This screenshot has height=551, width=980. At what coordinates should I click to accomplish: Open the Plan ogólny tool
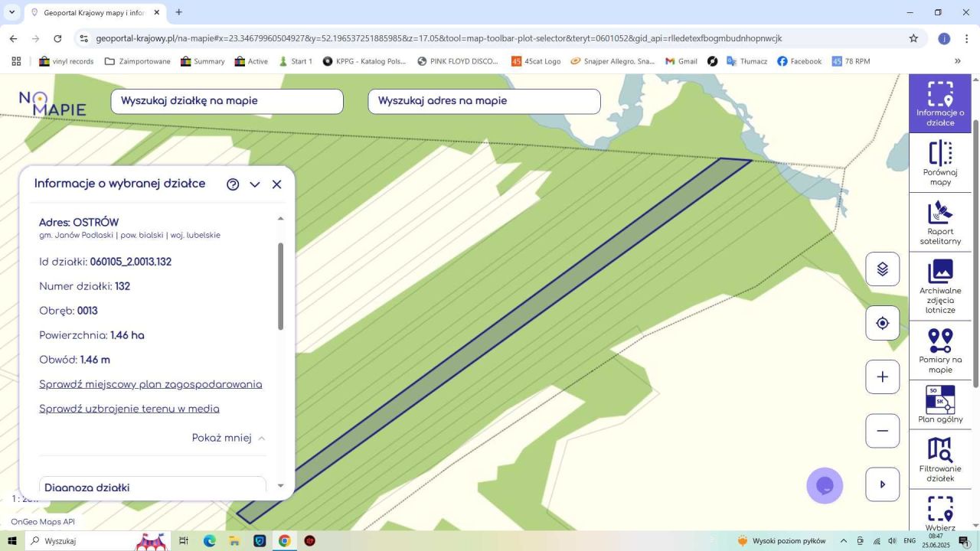click(940, 405)
